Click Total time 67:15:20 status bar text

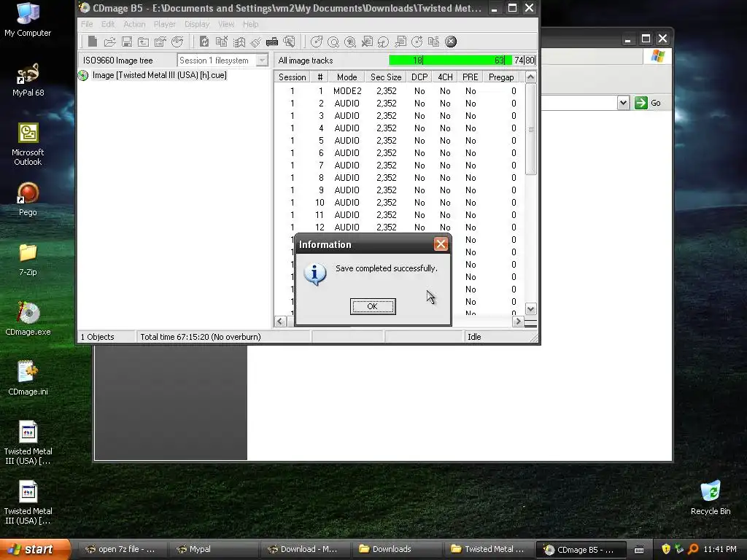201,337
